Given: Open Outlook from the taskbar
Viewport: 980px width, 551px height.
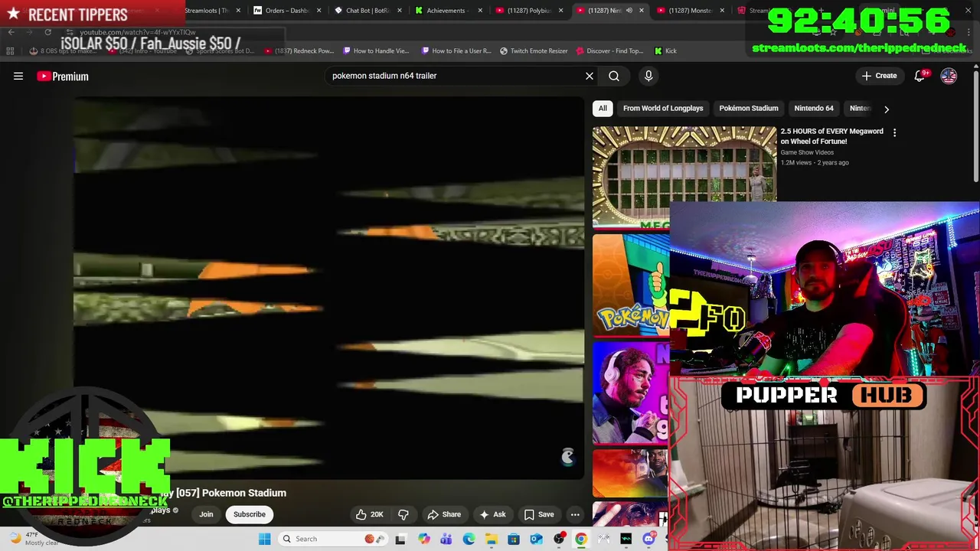Looking at the screenshot, I should tap(536, 539).
